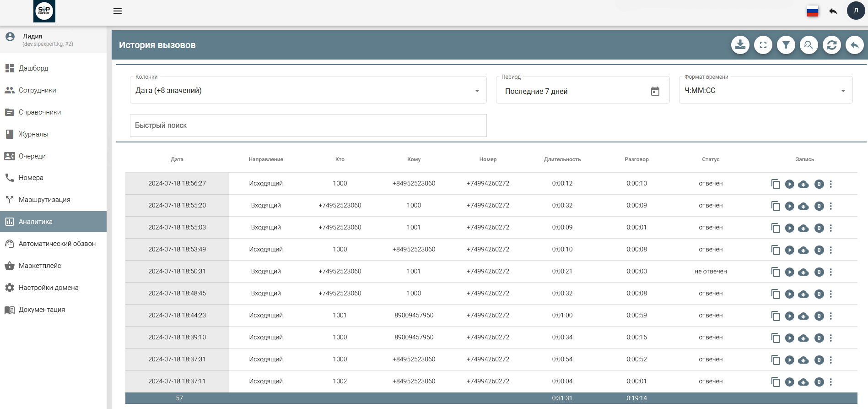Open Сотрудники in the sidebar
This screenshot has width=868, height=409.
(x=38, y=90)
